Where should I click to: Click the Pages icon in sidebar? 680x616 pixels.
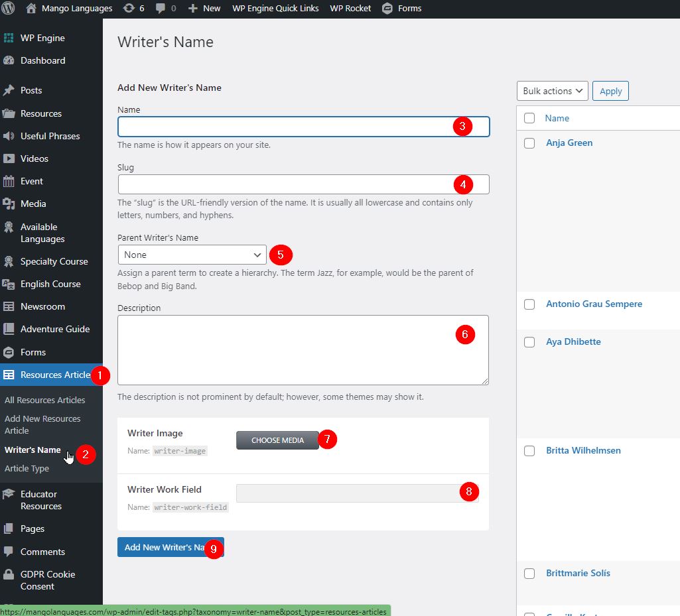pyautogui.click(x=9, y=528)
